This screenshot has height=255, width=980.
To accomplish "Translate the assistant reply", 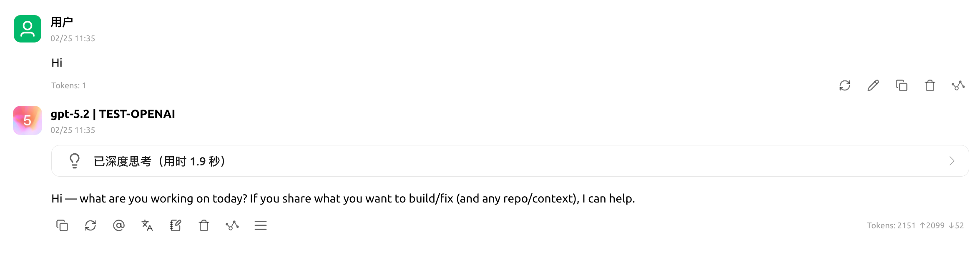I will 147,225.
